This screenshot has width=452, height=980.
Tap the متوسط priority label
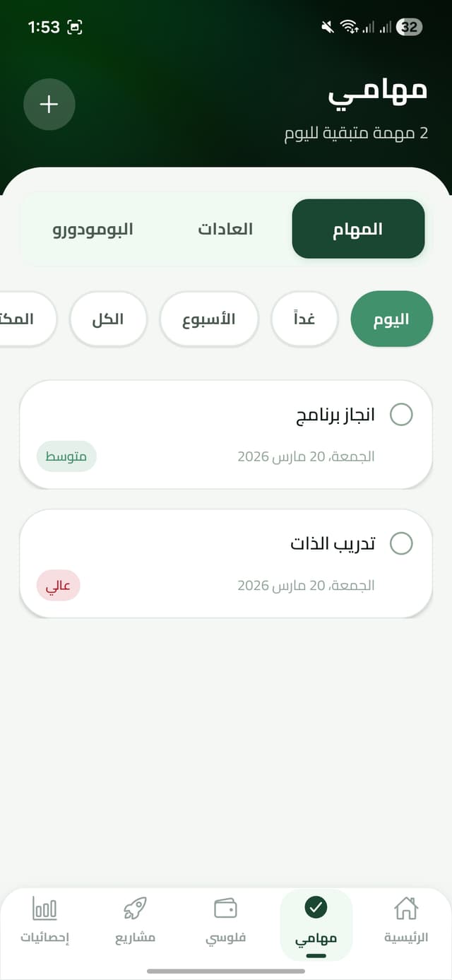pyautogui.click(x=66, y=456)
